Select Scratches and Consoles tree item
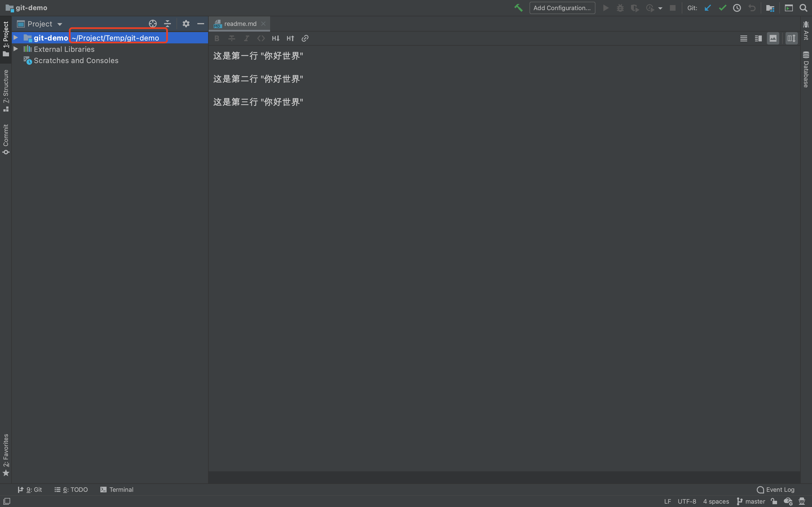 tap(76, 61)
